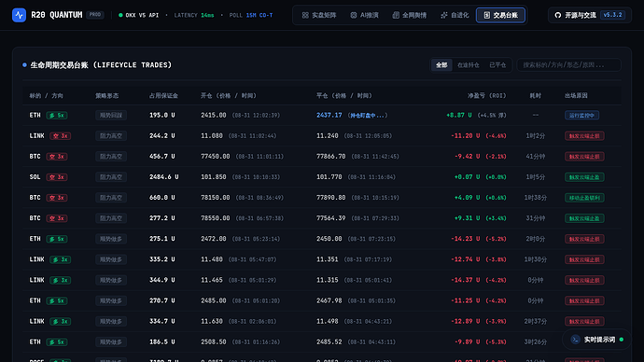Select the 交易台账 tab

[500, 15]
